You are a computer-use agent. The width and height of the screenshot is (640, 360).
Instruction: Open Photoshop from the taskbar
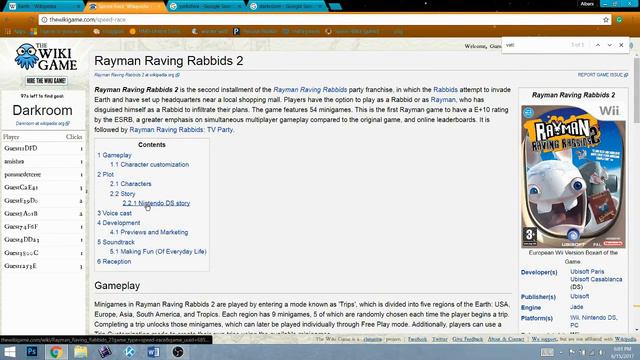(x=32, y=351)
